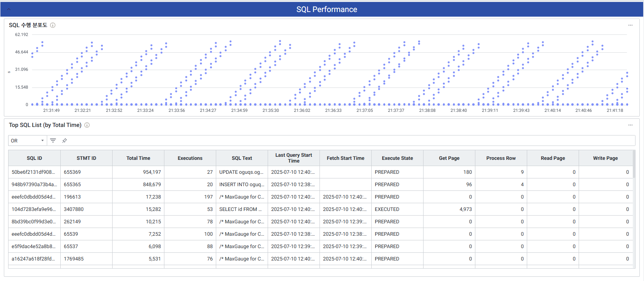Click the Execute State column header
644x281 pixels.
point(397,158)
